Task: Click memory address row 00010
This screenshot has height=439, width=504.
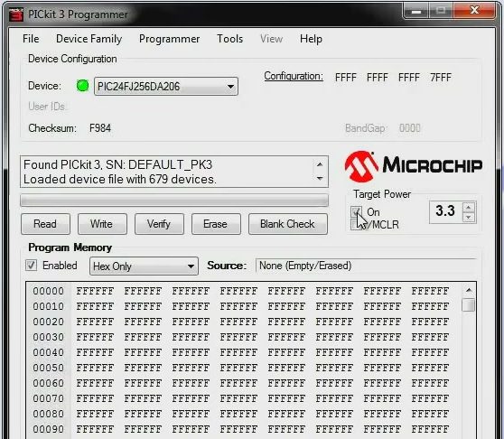Action: point(48,306)
